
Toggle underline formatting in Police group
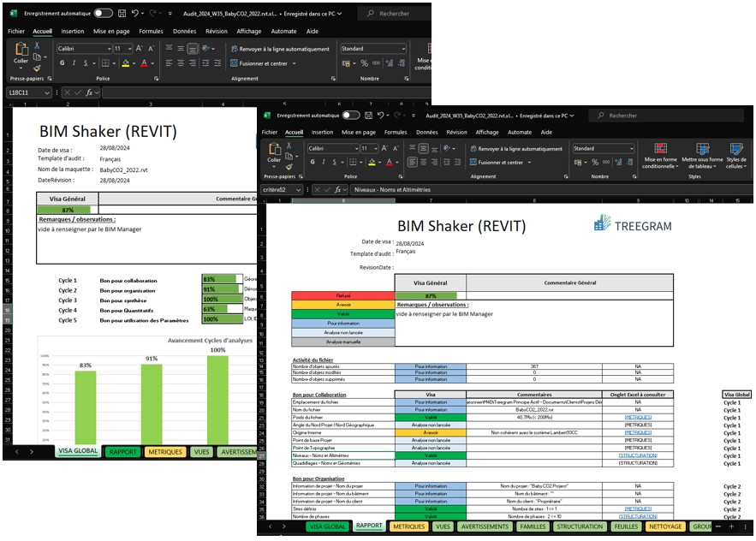(x=333, y=161)
